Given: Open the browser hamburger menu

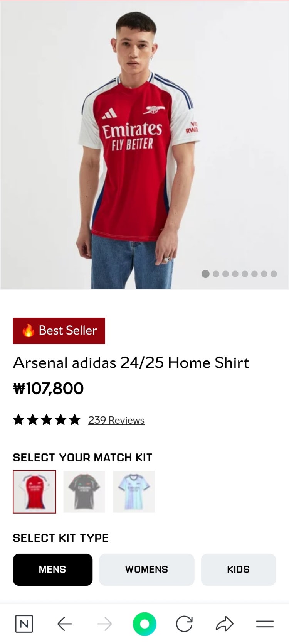Looking at the screenshot, I should [265, 624].
